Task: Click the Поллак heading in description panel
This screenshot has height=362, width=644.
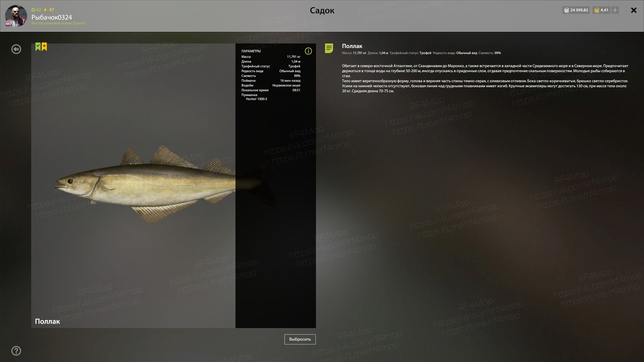Action: coord(352,46)
